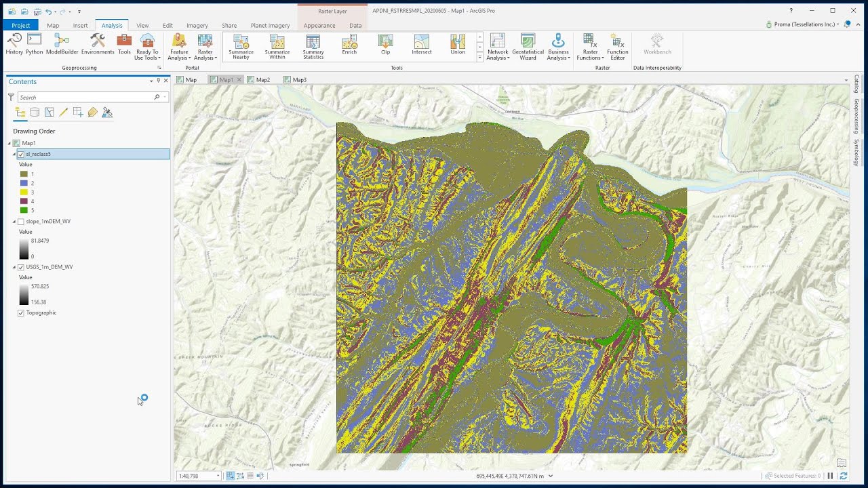Image resolution: width=868 pixels, height=488 pixels.
Task: Collapse the Map1 tree node
Action: 9,143
